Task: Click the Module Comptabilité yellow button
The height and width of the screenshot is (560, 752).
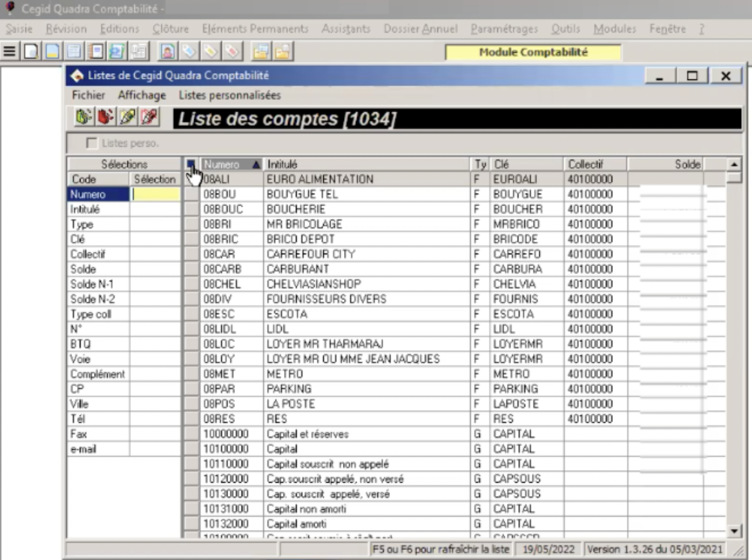Action: click(x=533, y=52)
